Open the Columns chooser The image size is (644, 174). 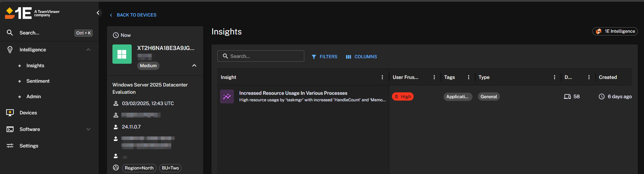pyautogui.click(x=361, y=57)
